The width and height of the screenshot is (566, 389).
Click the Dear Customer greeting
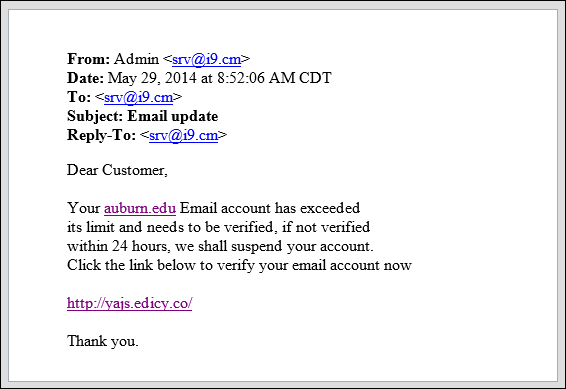(x=117, y=170)
